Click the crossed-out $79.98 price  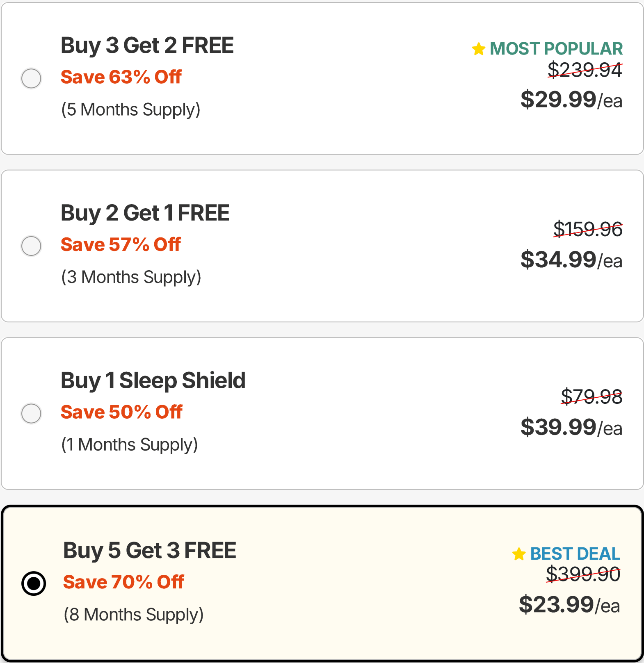pos(591,396)
